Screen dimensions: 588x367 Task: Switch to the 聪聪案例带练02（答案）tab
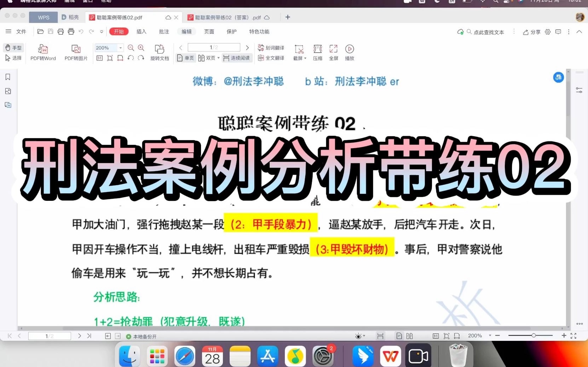pos(225,17)
